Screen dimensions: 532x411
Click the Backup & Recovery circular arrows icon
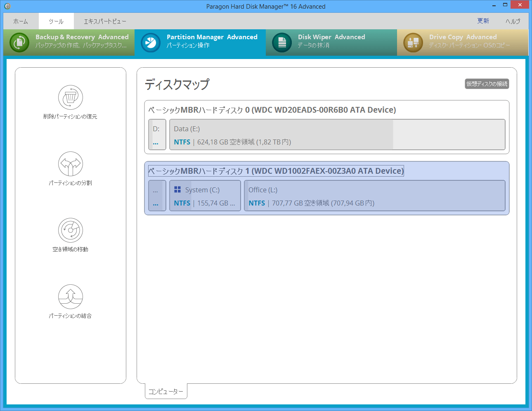click(x=19, y=43)
